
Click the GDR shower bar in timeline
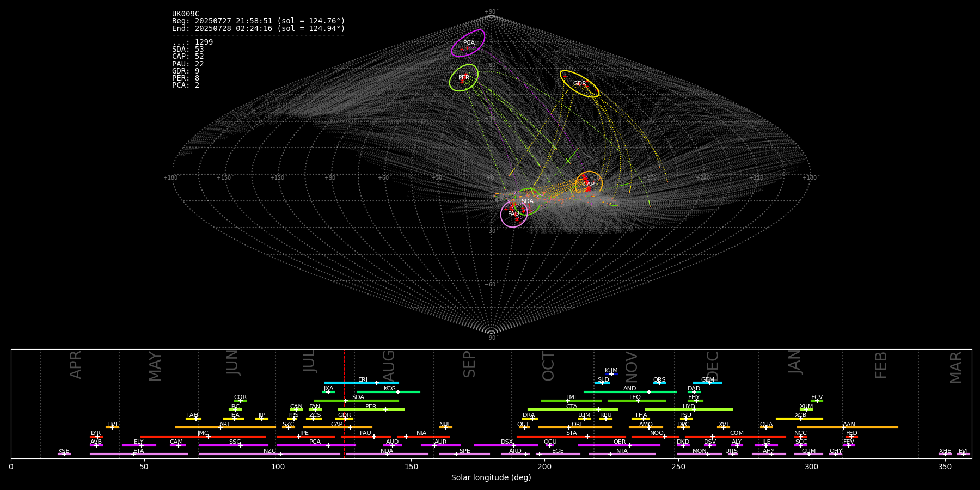(344, 418)
